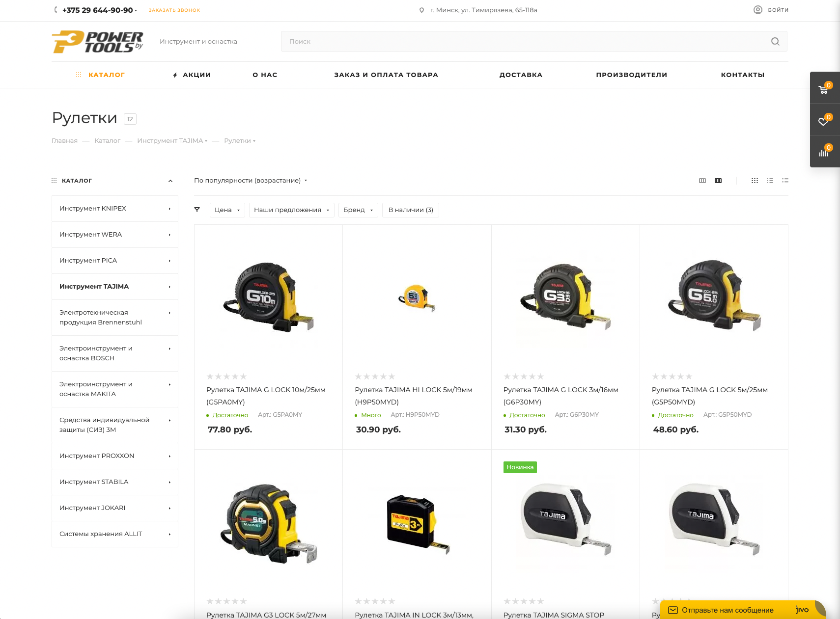
Task: Select Инструмент STABILA in sidebar
Action: [x=115, y=482]
